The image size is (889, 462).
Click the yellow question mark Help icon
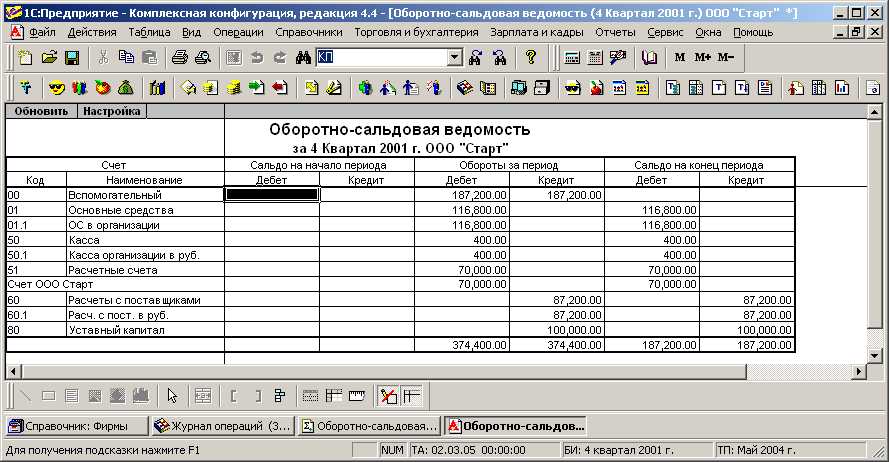tap(531, 57)
